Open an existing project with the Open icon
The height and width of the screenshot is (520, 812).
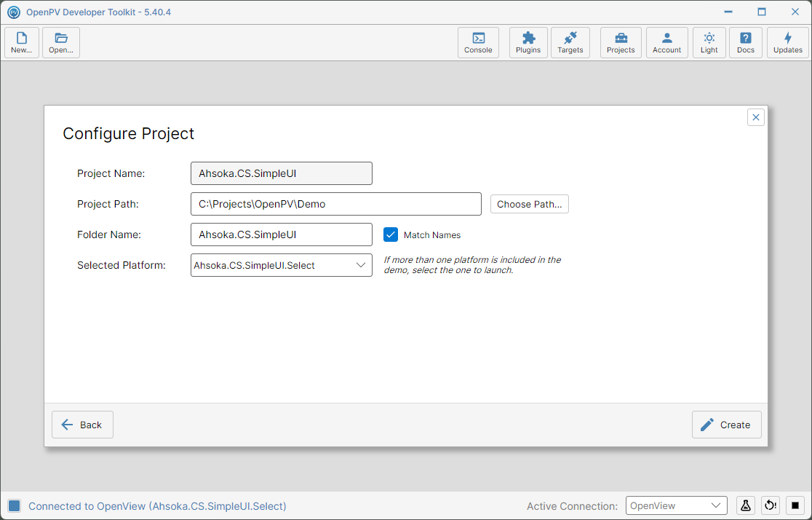(61, 42)
